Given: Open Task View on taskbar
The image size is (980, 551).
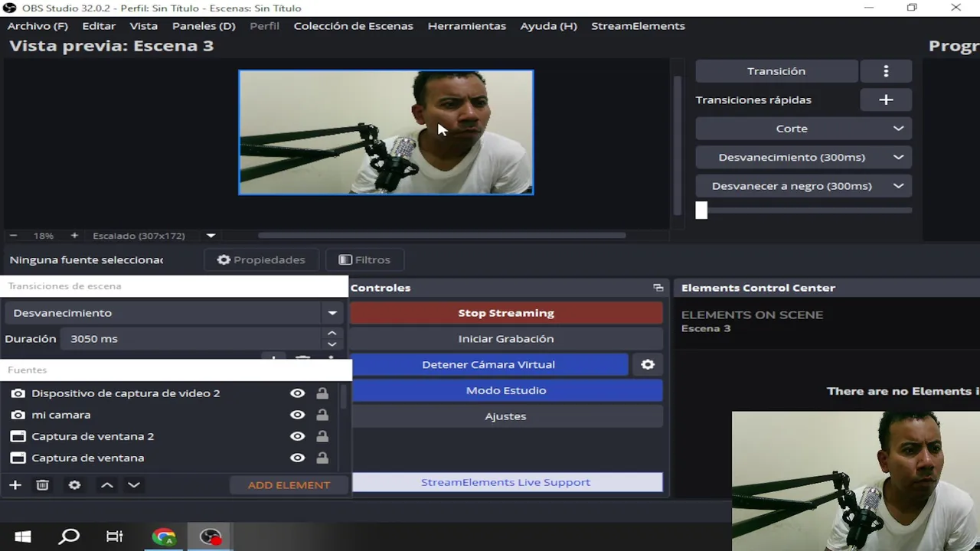Looking at the screenshot, I should pyautogui.click(x=115, y=537).
